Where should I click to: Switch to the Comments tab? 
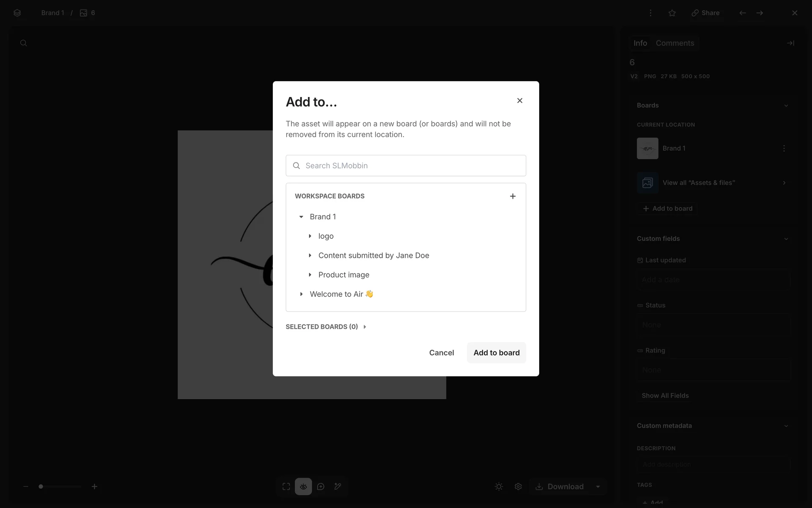tap(675, 43)
